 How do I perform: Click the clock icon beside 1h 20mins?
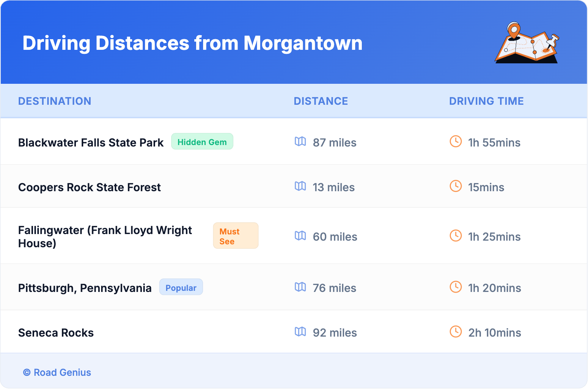[x=456, y=287]
